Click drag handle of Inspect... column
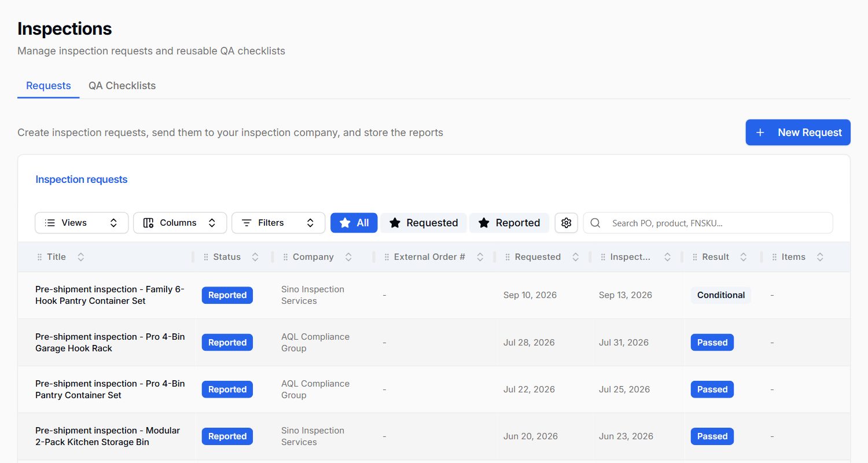 [x=603, y=257]
